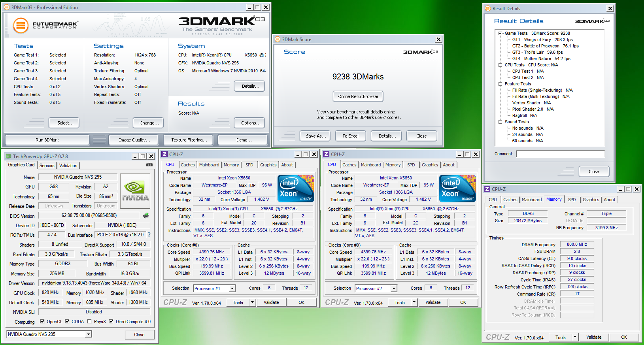Select the Ragtroll tree row
The width and height of the screenshot is (644, 345).
coord(525,115)
